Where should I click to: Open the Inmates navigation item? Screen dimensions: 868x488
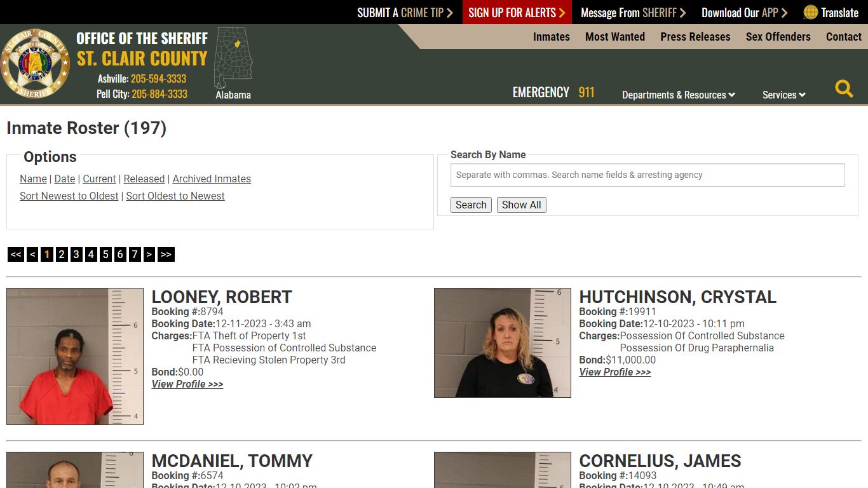click(x=551, y=36)
